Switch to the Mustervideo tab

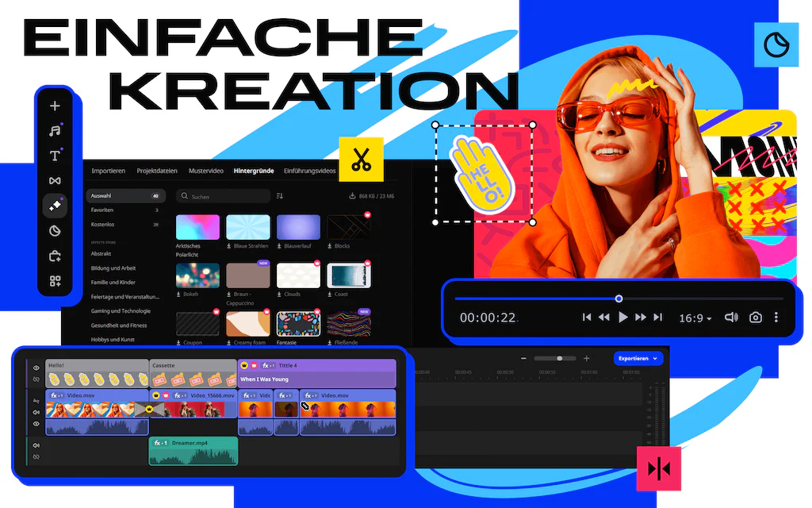click(206, 171)
